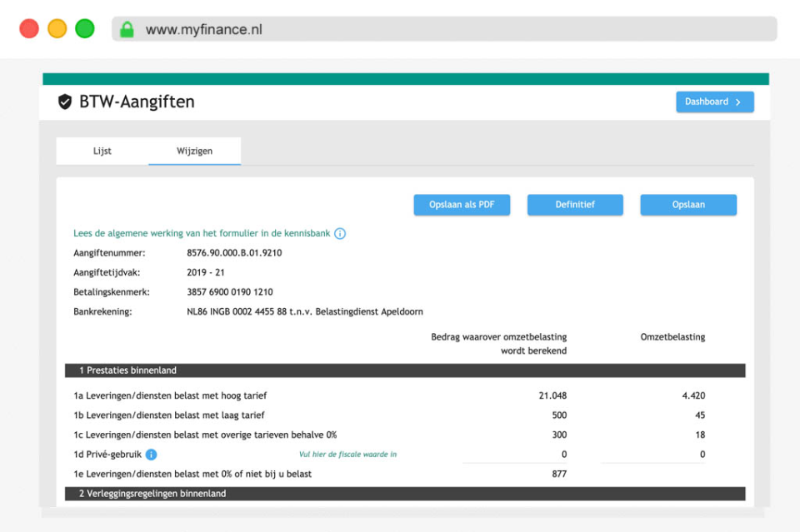The height and width of the screenshot is (532, 800).
Task: Select the Wijzigen tab
Action: tap(194, 151)
